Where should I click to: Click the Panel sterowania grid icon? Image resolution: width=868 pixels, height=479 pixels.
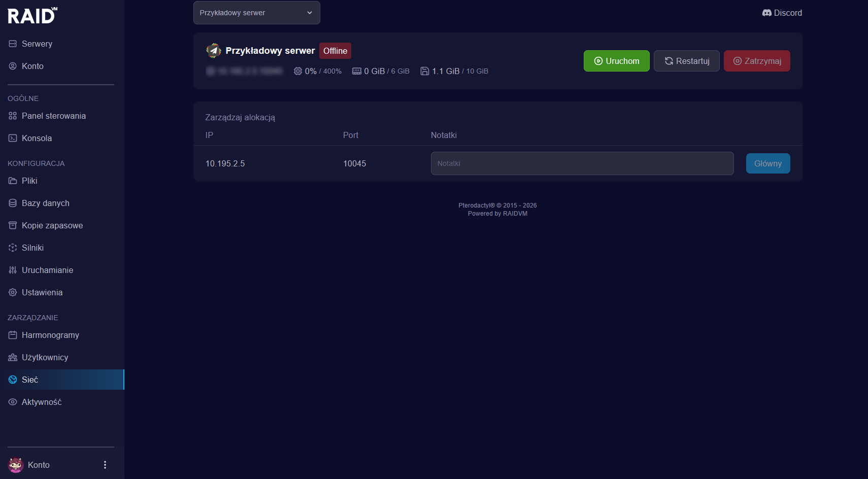coord(13,116)
